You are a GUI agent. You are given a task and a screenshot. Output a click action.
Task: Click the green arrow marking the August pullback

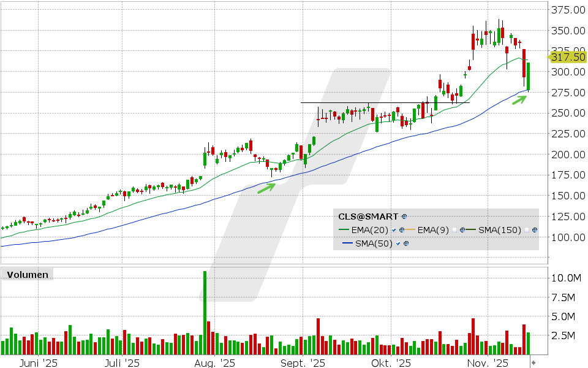tap(266, 188)
